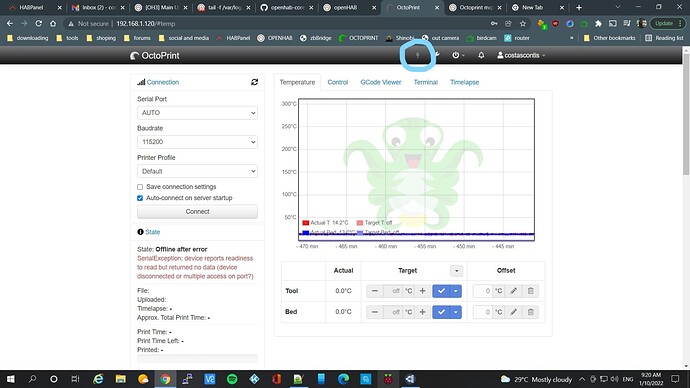690x388 pixels.
Task: Open the Chrome extensions puzzle icon
Action: tap(598, 24)
